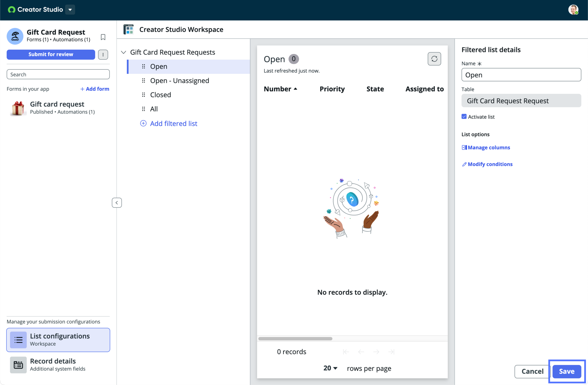Viewport: 588px width, 385px height.
Task: Click the Search input field
Action: (x=58, y=74)
